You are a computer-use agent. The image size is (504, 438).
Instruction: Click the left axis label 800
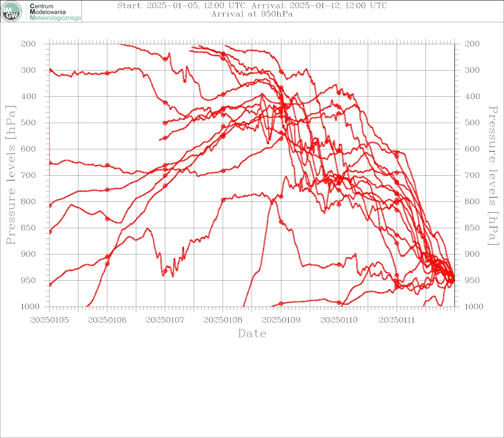point(28,201)
